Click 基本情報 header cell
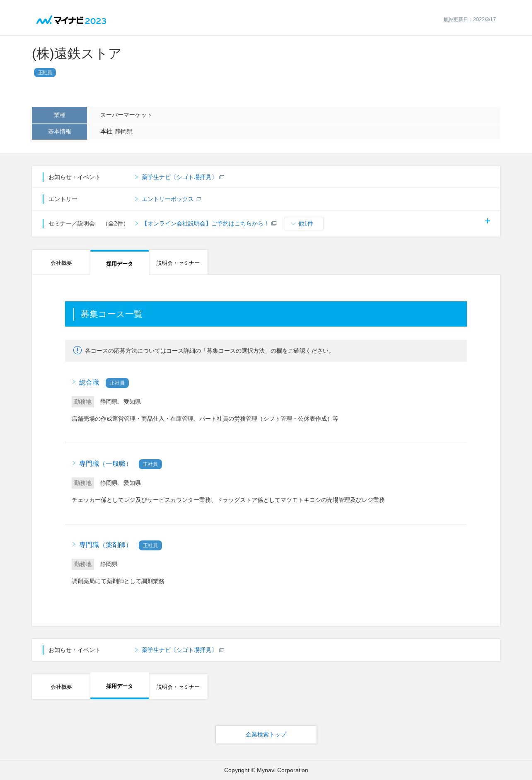Viewport: 532px width, 780px height. click(x=59, y=131)
